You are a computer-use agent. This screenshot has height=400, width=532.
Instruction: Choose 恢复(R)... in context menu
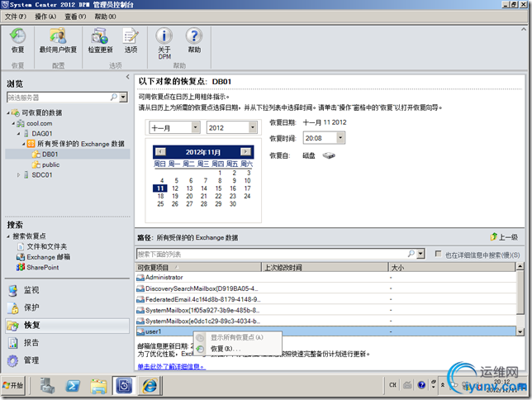pos(237,349)
